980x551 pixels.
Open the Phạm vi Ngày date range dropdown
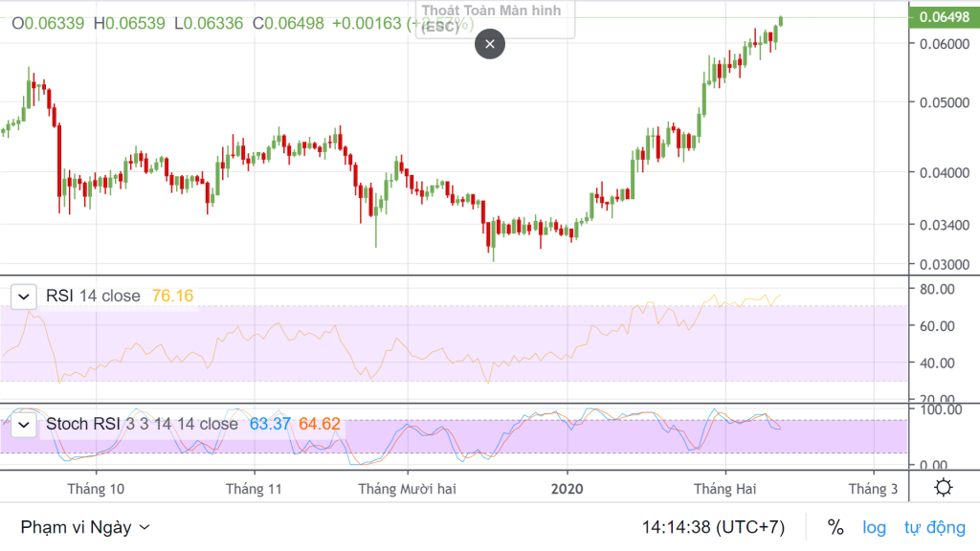[x=85, y=527]
